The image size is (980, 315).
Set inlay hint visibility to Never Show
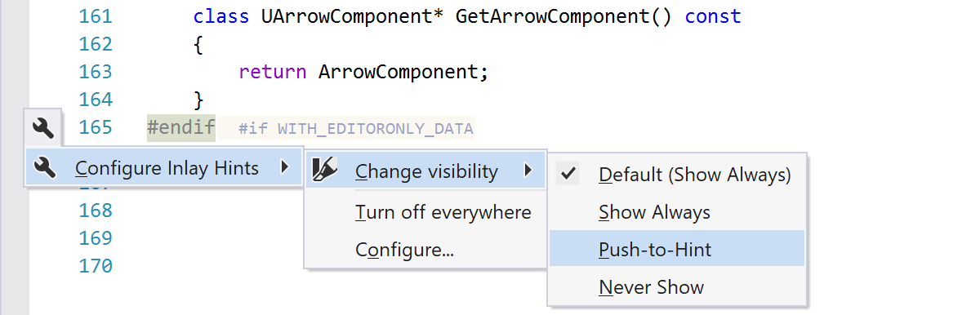point(677,286)
